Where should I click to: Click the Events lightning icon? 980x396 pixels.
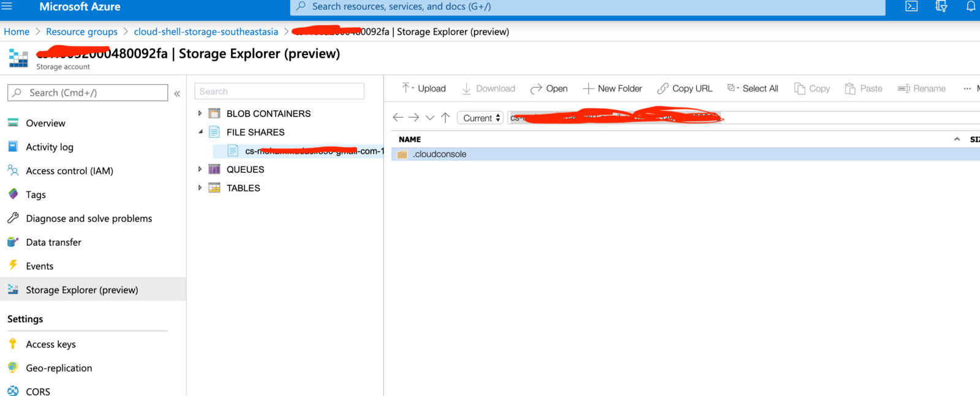pyautogui.click(x=13, y=265)
